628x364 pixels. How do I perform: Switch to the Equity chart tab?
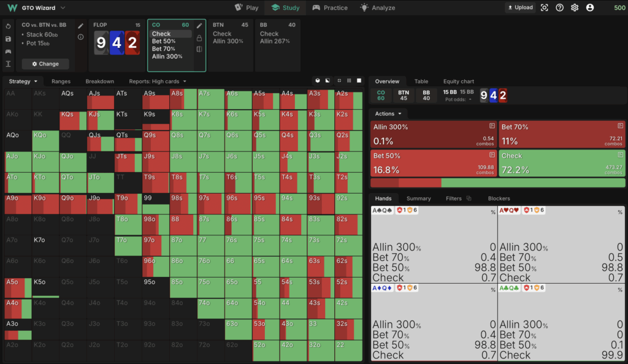tap(459, 81)
